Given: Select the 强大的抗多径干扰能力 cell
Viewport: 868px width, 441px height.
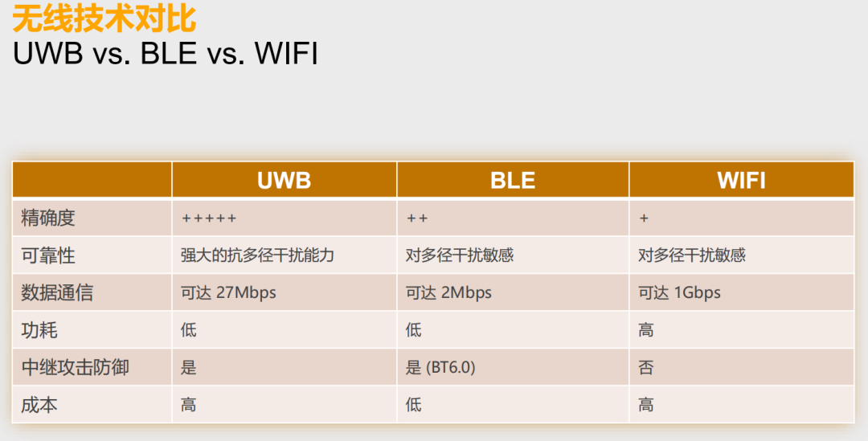Looking at the screenshot, I should coord(257,255).
